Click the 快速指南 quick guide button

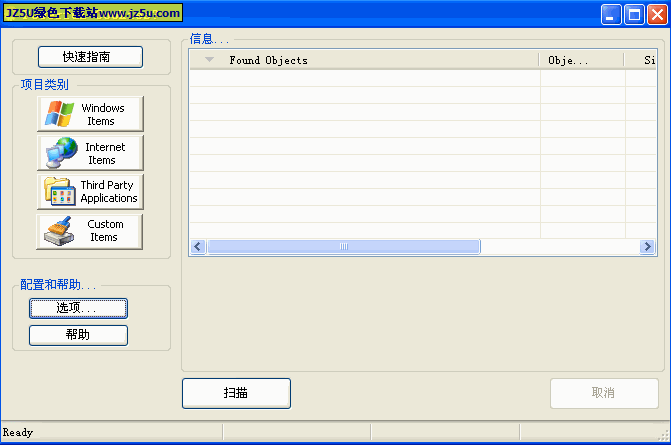click(90, 57)
